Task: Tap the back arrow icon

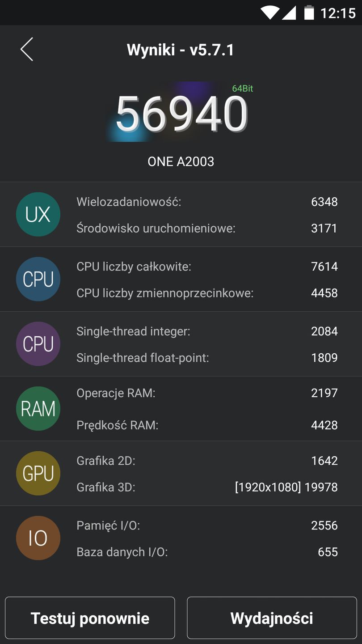Action: click(27, 49)
